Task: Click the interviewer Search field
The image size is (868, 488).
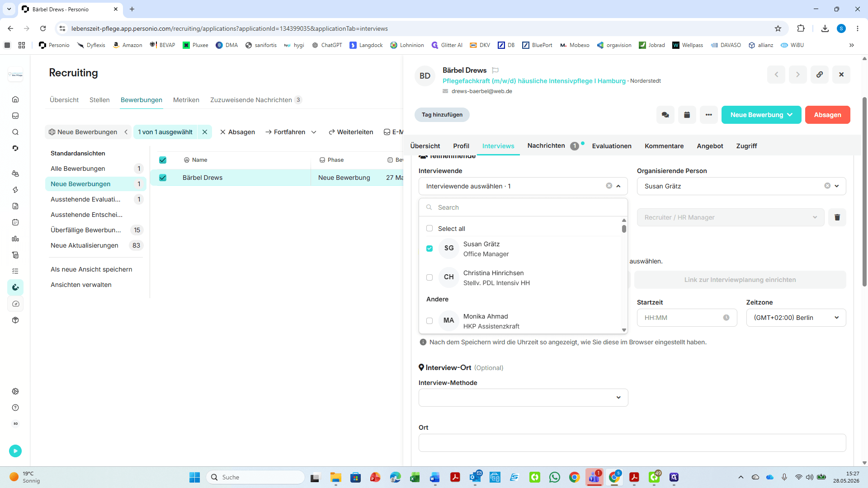Action: pos(523,207)
